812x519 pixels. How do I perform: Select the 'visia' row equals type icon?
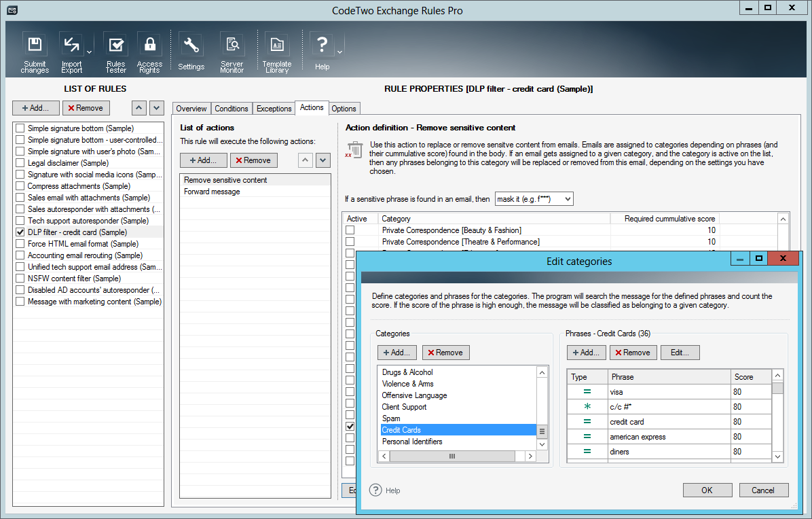pyautogui.click(x=587, y=391)
